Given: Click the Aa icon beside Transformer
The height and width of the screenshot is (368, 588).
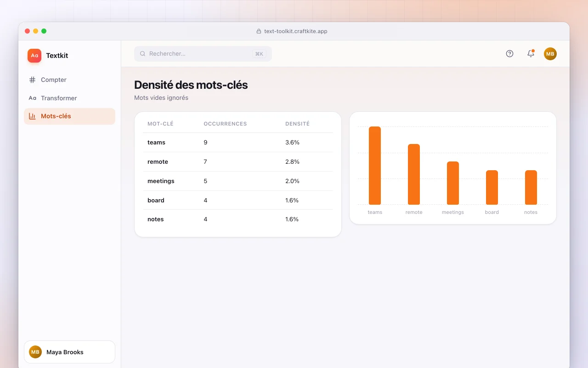Looking at the screenshot, I should coord(32,98).
